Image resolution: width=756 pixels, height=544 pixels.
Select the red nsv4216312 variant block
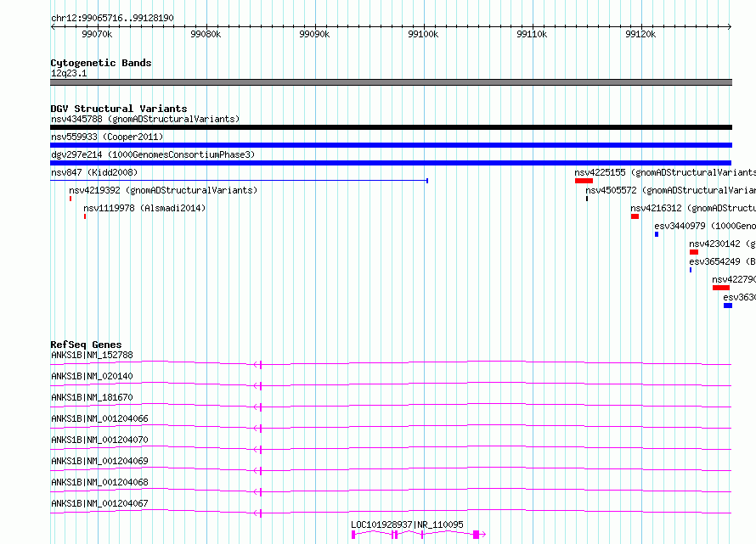pos(635,216)
